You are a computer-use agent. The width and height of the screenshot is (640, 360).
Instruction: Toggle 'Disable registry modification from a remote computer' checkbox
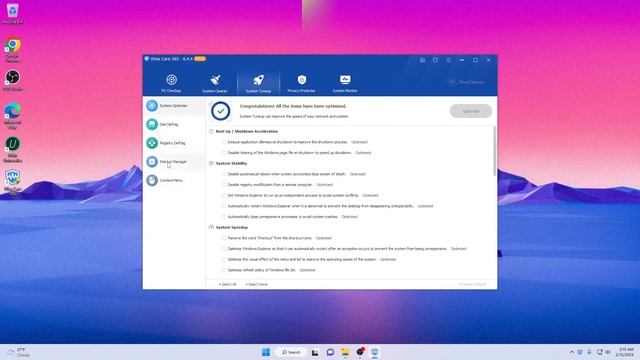pos(224,184)
